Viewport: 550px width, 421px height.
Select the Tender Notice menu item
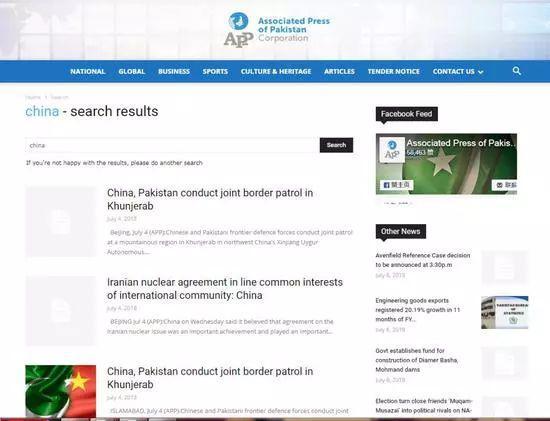point(394,71)
